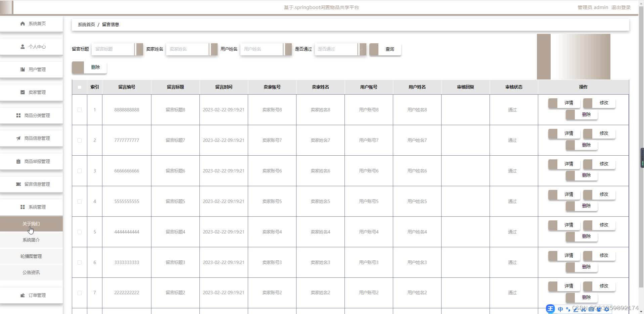The height and width of the screenshot is (314, 644).
Task: Expand 商品信息管理 menu
Action: [x=31, y=138]
